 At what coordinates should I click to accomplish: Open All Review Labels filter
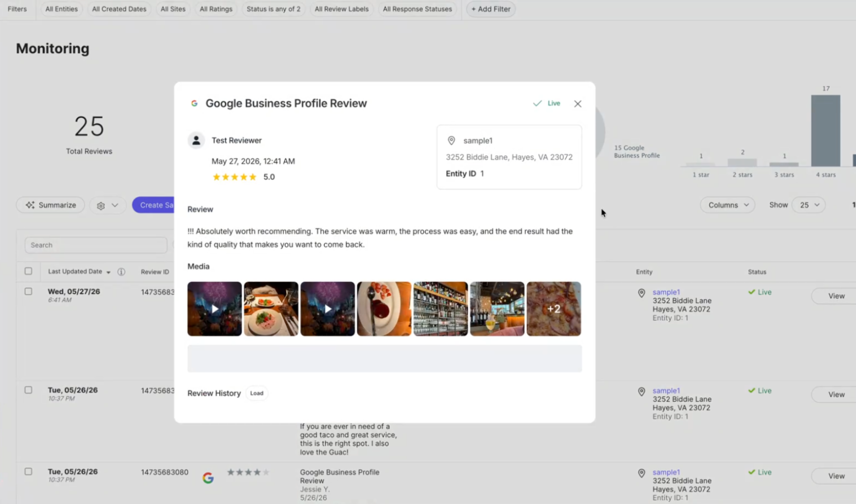tap(341, 9)
